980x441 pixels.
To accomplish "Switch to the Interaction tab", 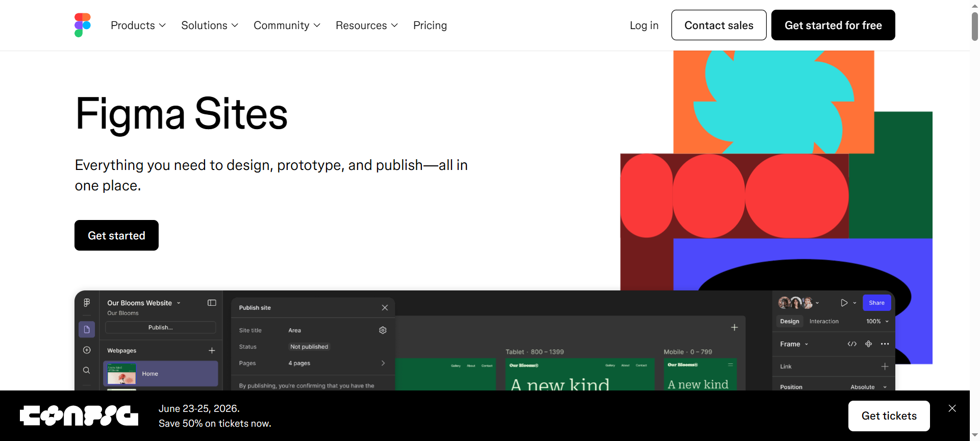I will [x=824, y=321].
